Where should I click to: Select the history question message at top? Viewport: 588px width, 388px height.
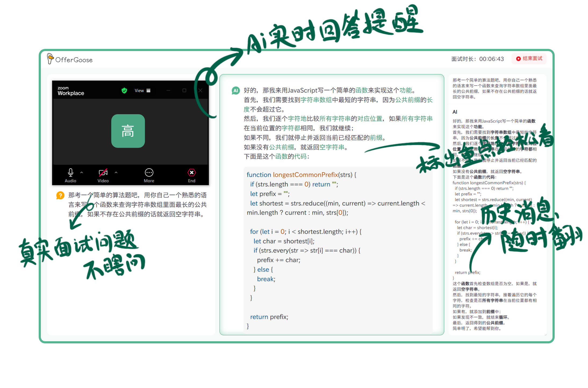point(494,88)
